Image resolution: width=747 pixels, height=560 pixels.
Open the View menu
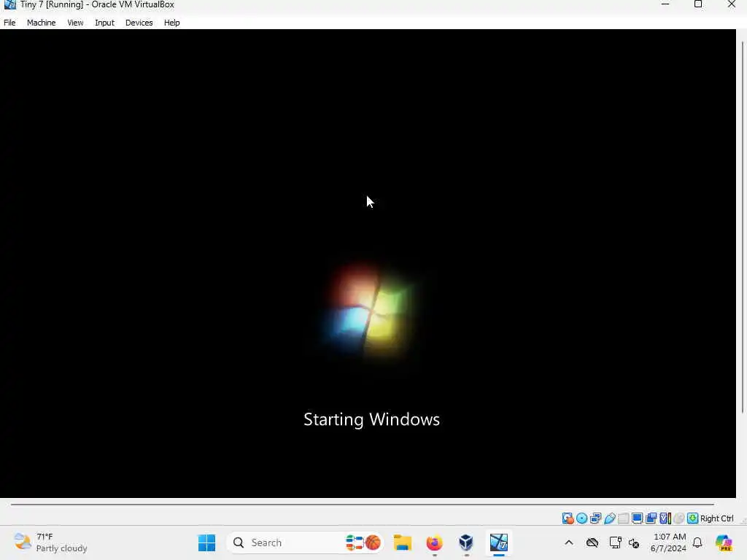pos(75,23)
